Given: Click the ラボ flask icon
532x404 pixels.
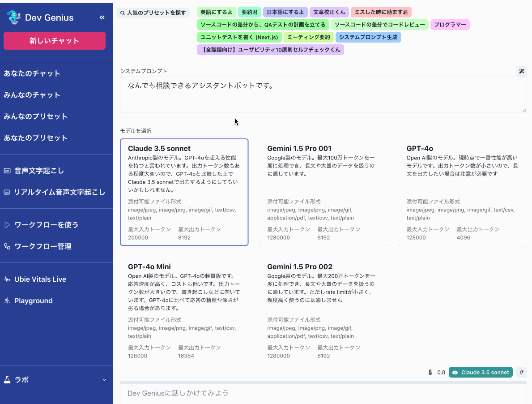Looking at the screenshot, I should (x=7, y=379).
